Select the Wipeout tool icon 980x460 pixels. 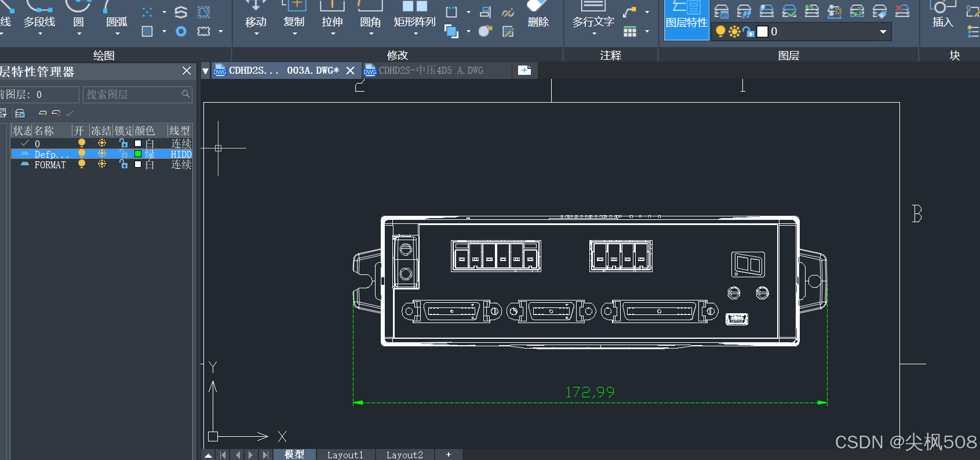click(x=204, y=12)
